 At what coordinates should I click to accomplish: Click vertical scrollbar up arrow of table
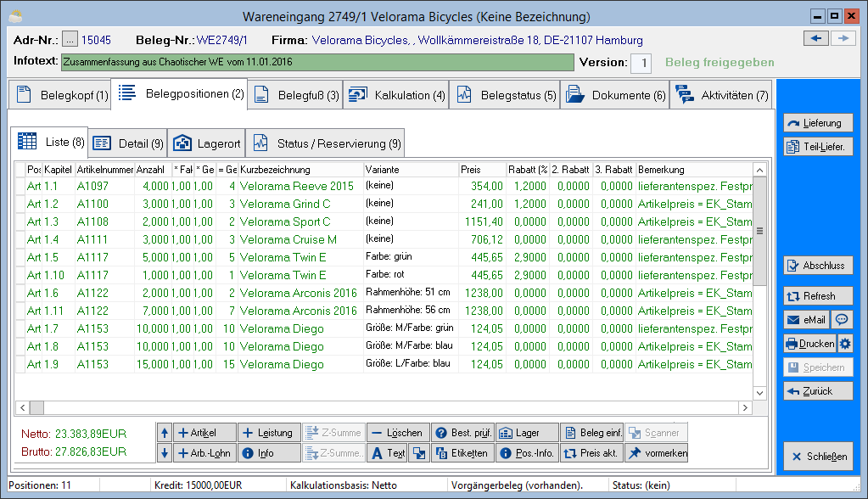click(x=759, y=170)
